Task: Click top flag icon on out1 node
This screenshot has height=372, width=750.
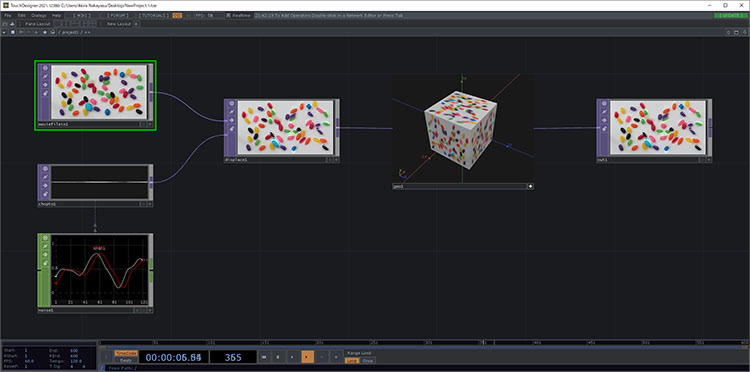Action: (604, 103)
